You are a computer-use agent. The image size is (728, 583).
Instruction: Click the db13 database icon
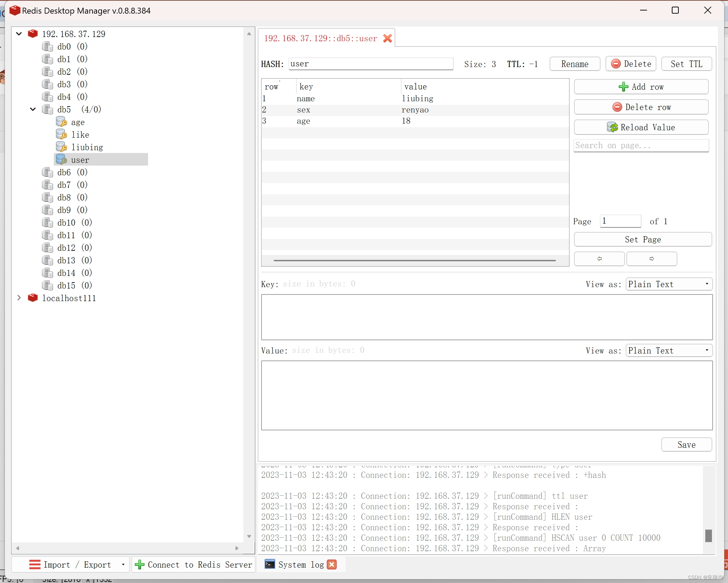(x=47, y=260)
